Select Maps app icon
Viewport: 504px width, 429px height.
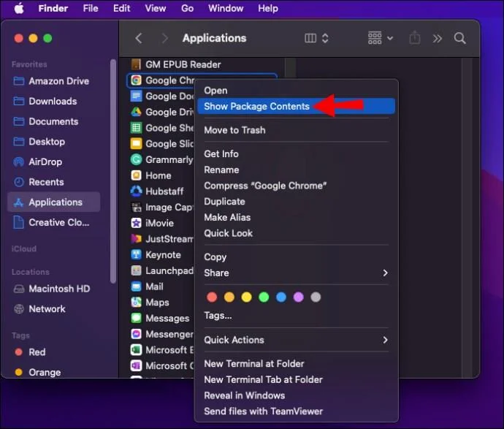[136, 303]
